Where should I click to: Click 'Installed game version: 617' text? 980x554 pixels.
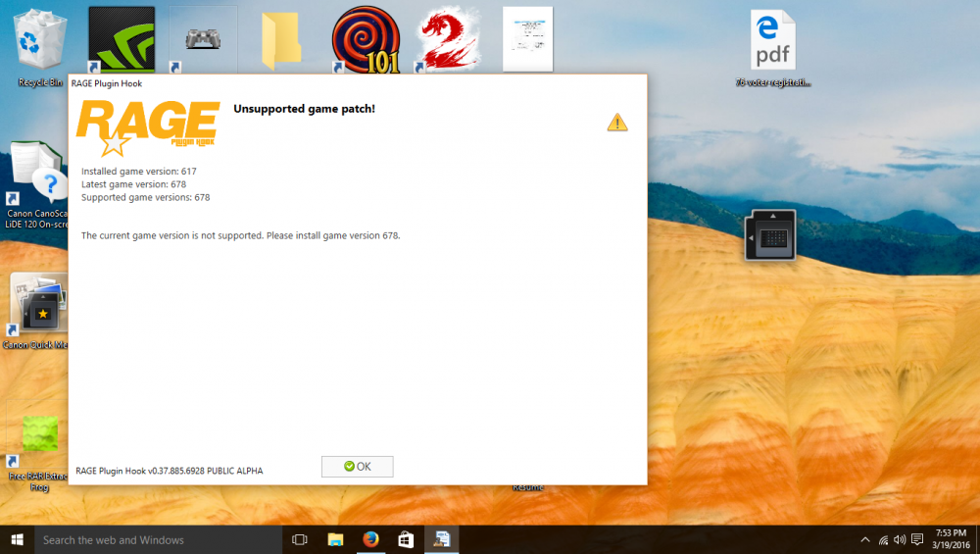[139, 172]
